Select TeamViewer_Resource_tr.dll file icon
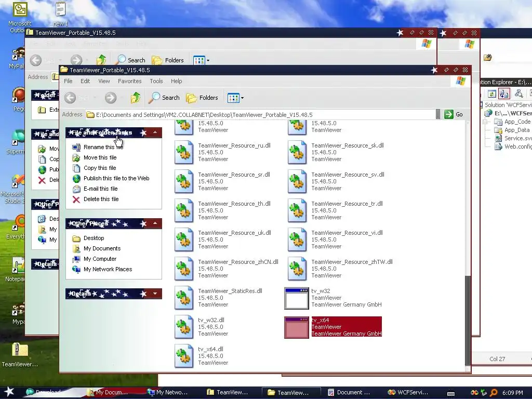Screen dimensions: 532x399 tap(297, 211)
